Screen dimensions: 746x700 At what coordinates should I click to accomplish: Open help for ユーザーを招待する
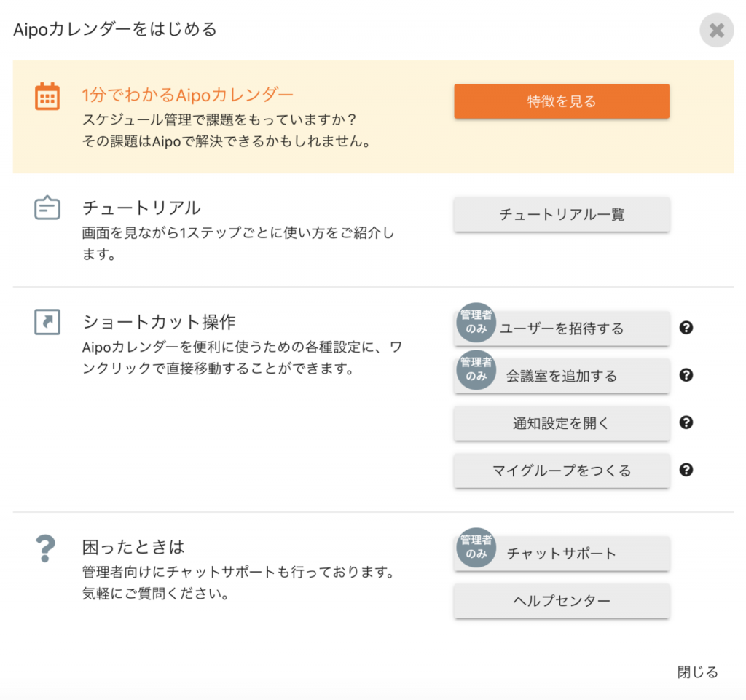click(686, 328)
